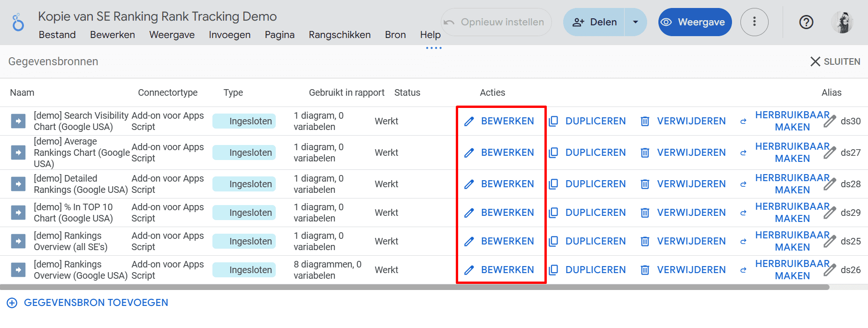Image resolution: width=868 pixels, height=328 pixels.
Task: Click arrow icon of Search Visibility Chart row
Action: pyautogui.click(x=18, y=121)
